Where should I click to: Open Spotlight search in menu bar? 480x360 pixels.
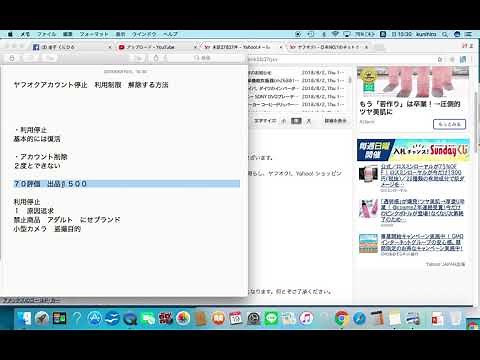pyautogui.click(x=445, y=34)
